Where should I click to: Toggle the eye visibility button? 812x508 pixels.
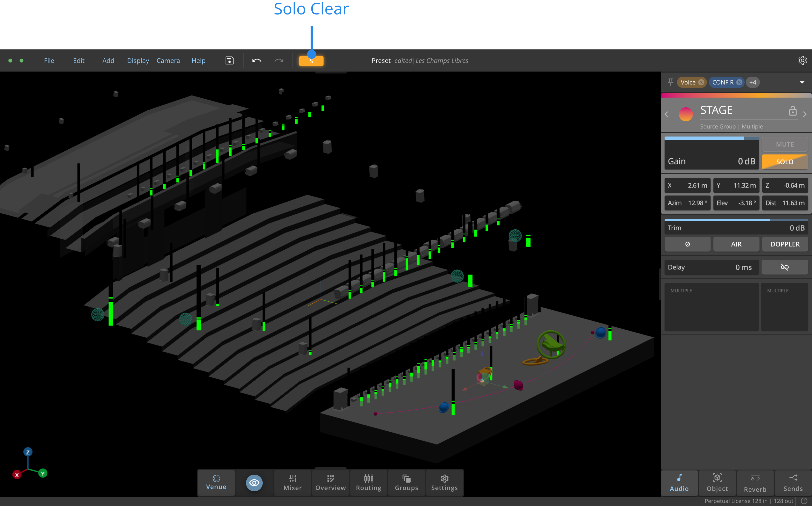tap(254, 482)
